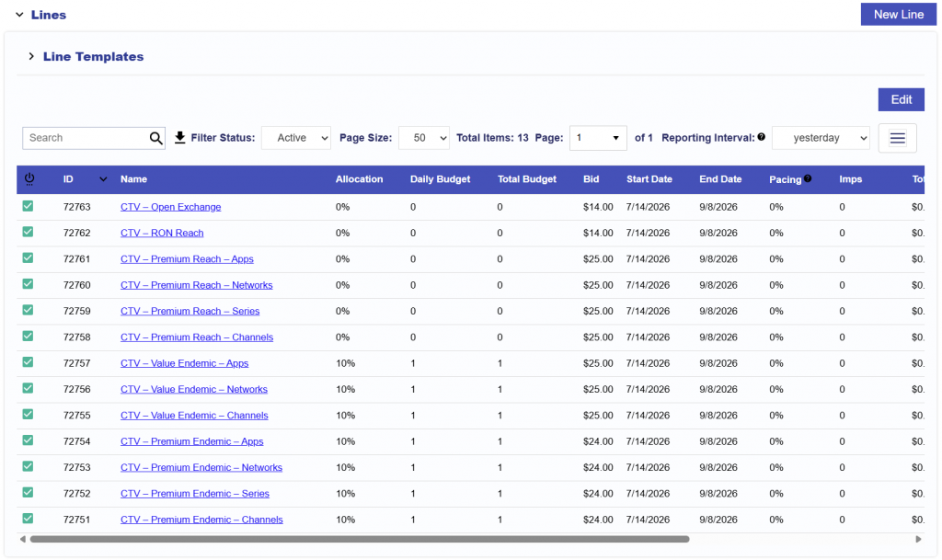Click the Edit button
The width and height of the screenshot is (942, 560).
[901, 99]
